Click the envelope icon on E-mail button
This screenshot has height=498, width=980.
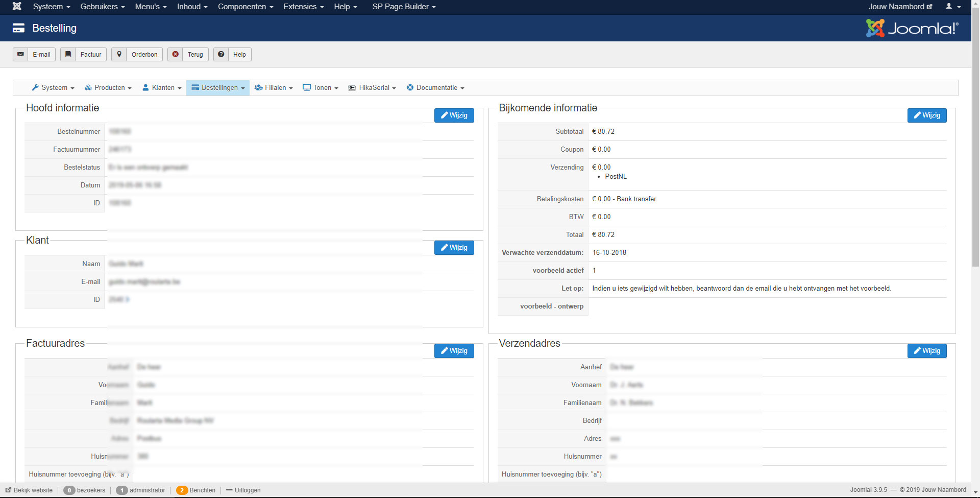click(20, 54)
